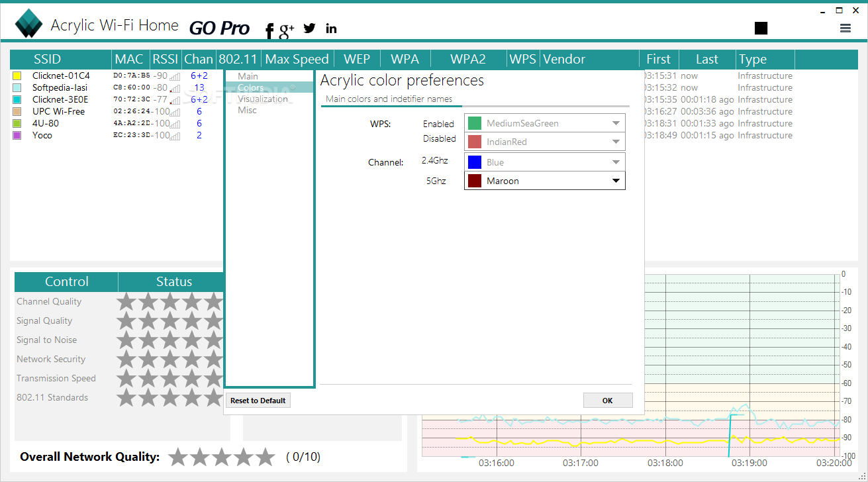
Task: Click first star of Signal to Noise rating
Action: click(x=126, y=340)
